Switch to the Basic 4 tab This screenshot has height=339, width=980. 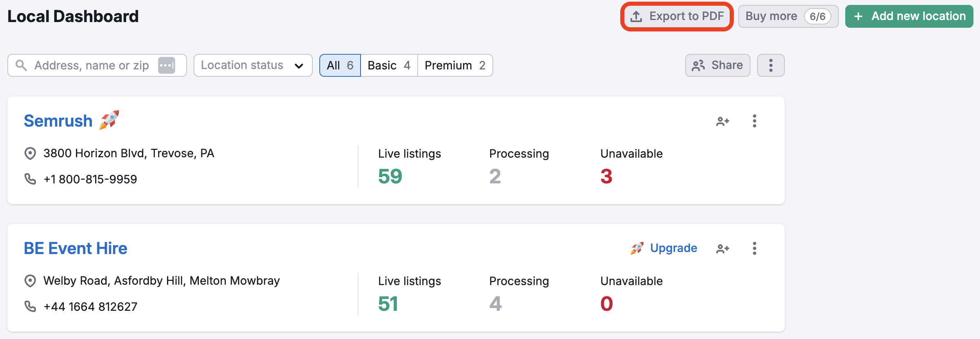(389, 65)
